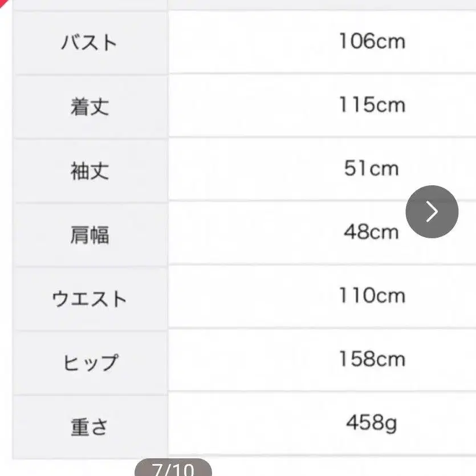Screen dimensions: 476x476
Task: Select the 袖丈 row label
Action: tap(89, 170)
